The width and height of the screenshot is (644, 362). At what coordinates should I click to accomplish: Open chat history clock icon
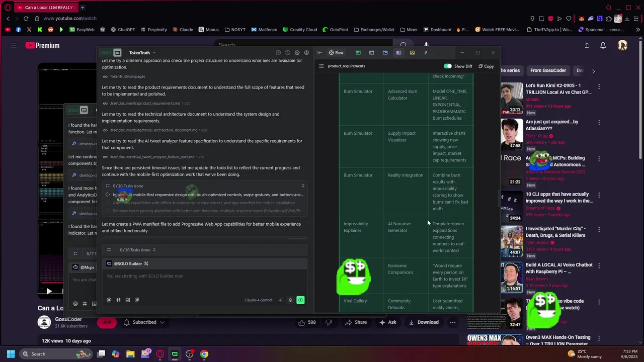tap(288, 53)
